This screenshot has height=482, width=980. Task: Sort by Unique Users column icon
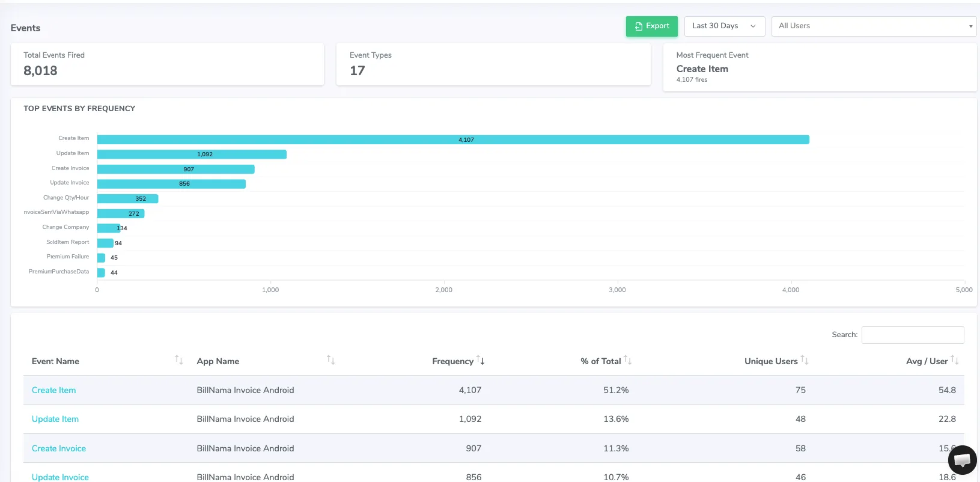[805, 360]
